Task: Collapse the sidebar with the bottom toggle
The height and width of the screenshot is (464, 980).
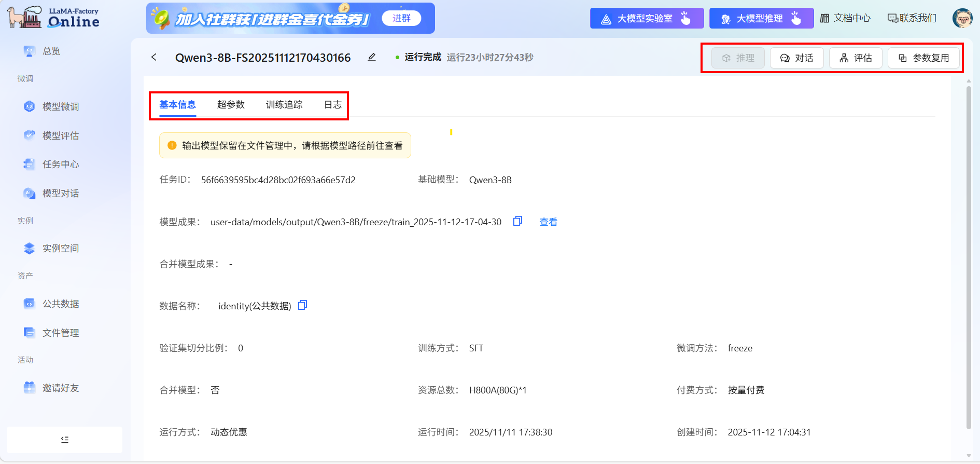Action: (65, 440)
